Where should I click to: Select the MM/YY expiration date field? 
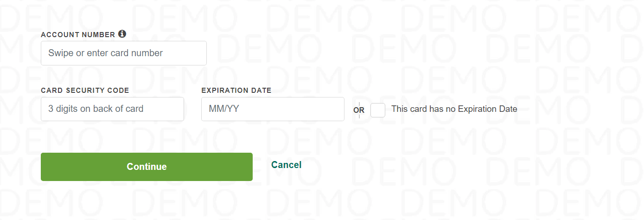[x=273, y=109]
